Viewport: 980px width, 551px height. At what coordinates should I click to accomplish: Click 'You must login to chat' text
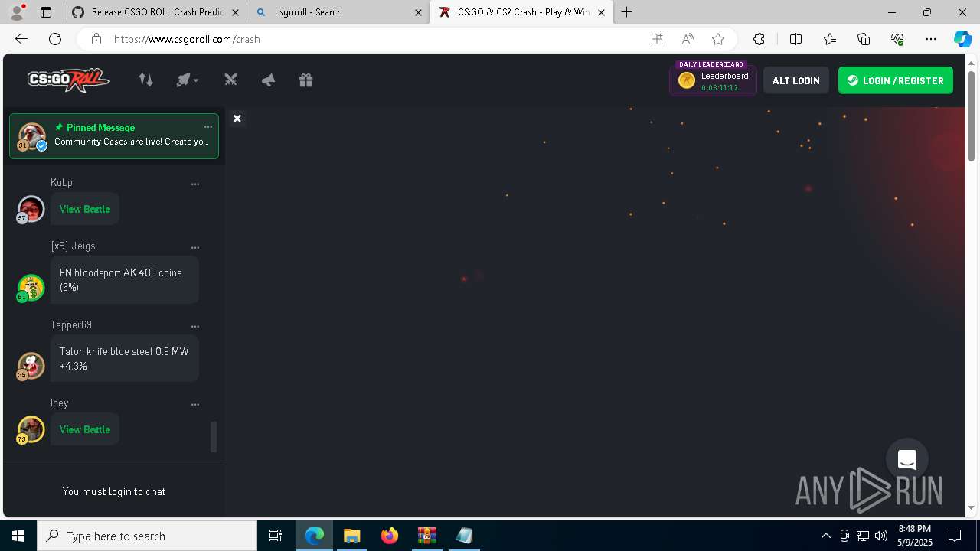click(x=114, y=491)
